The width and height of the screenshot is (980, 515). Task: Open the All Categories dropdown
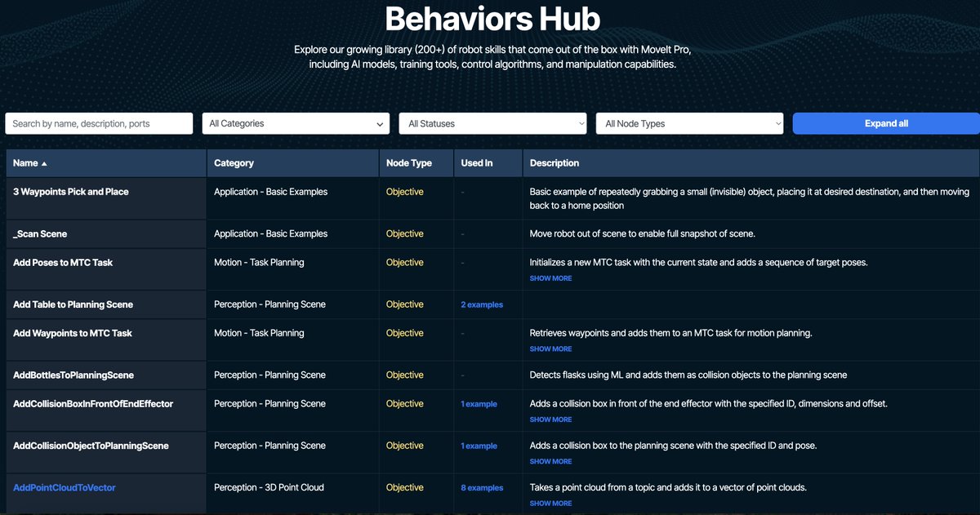pos(296,123)
